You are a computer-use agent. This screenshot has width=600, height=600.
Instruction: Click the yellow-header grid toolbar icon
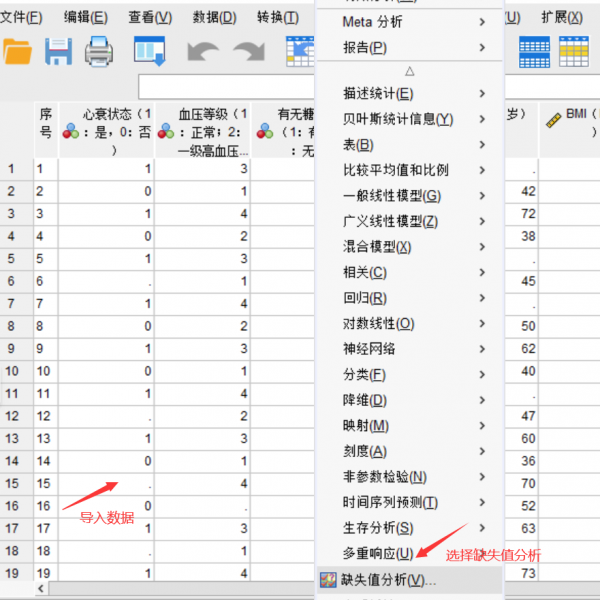coord(574,52)
